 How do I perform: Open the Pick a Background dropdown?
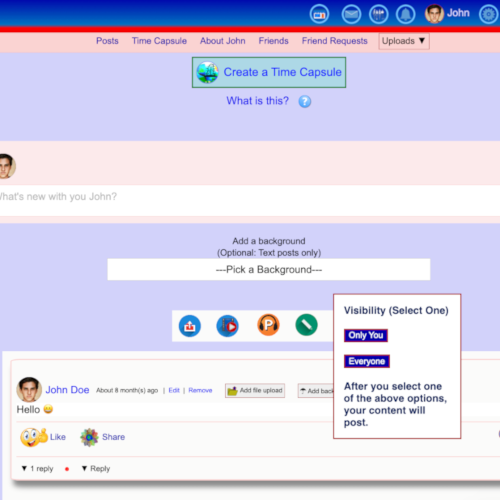[269, 269]
